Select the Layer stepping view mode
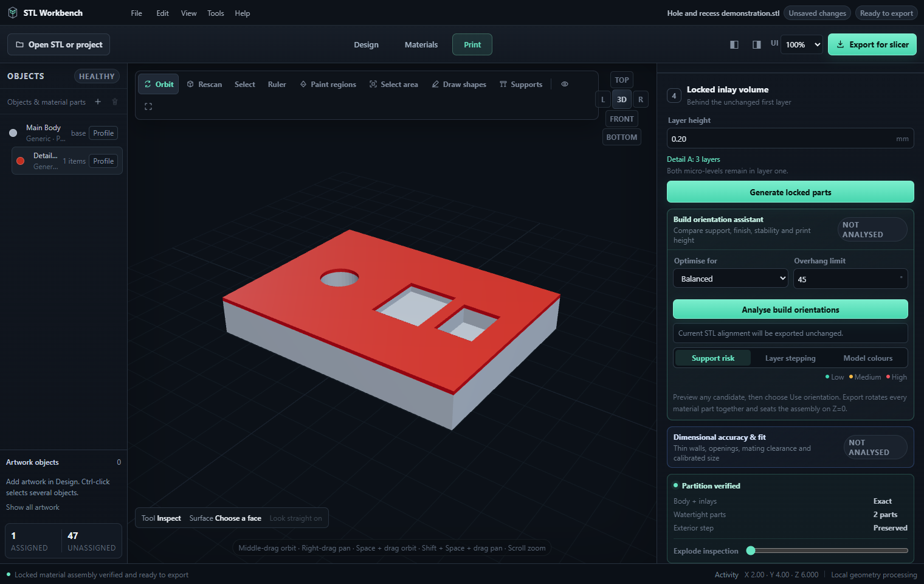The width and height of the screenshot is (924, 584). tap(790, 358)
